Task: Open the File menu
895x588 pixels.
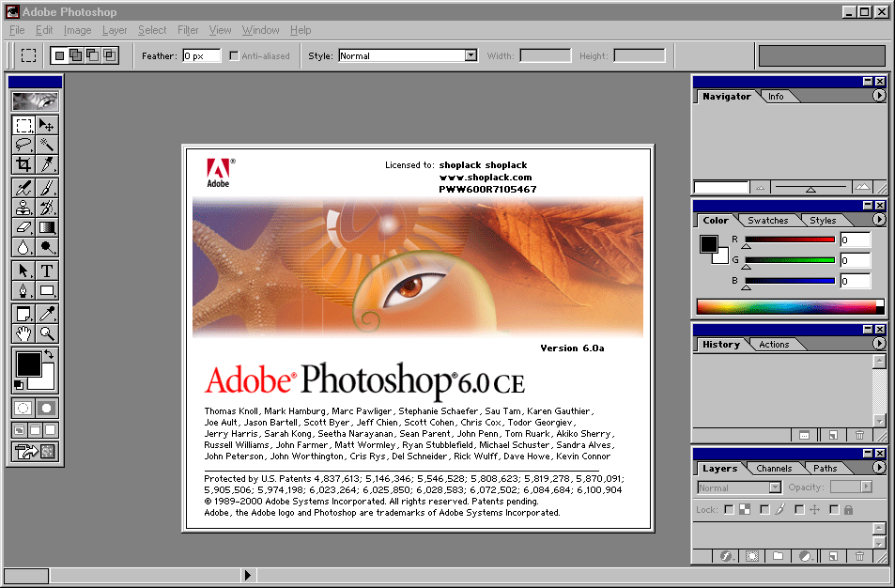Action: click(x=17, y=30)
